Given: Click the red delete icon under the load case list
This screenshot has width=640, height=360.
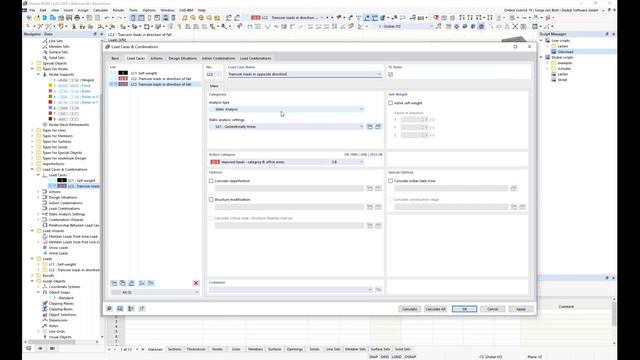Looking at the screenshot, I should (x=196, y=283).
